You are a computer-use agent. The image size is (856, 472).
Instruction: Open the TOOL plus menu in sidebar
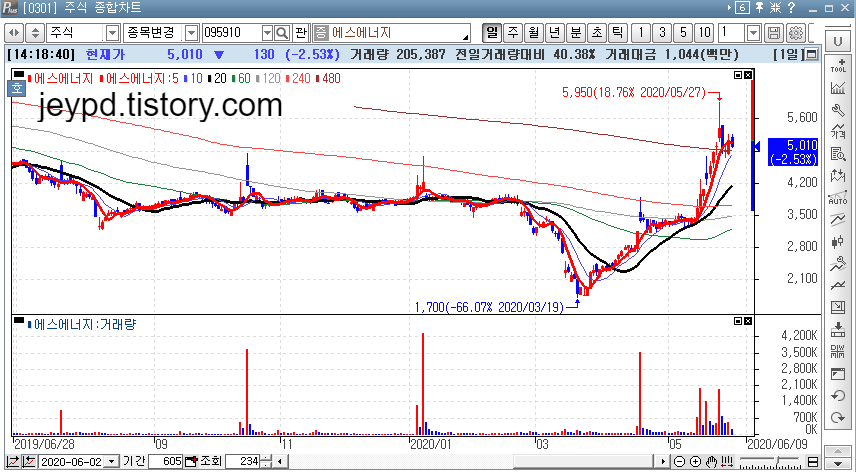(837, 66)
